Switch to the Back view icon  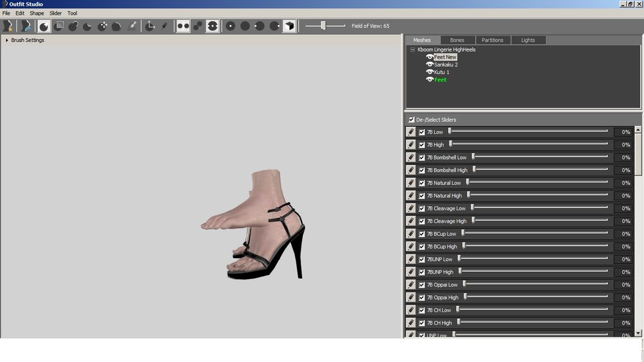point(245,26)
